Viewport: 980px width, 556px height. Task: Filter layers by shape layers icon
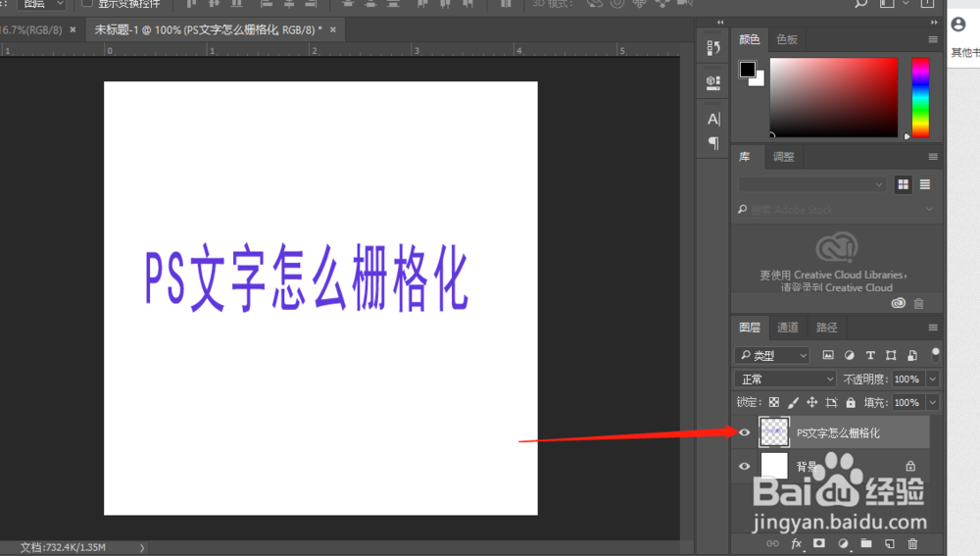(891, 355)
